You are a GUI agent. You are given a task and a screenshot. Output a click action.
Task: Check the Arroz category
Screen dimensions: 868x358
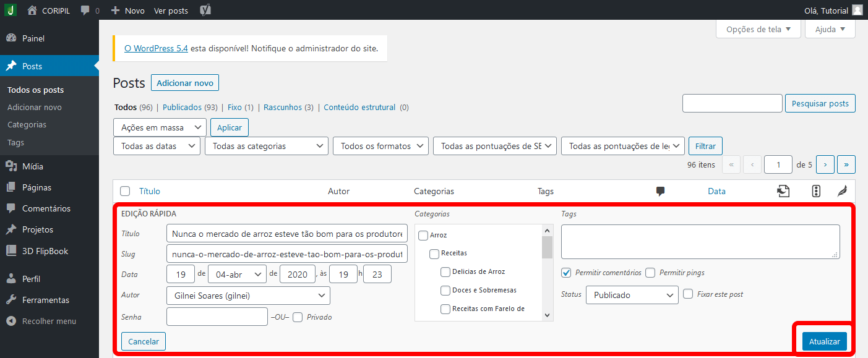click(424, 235)
